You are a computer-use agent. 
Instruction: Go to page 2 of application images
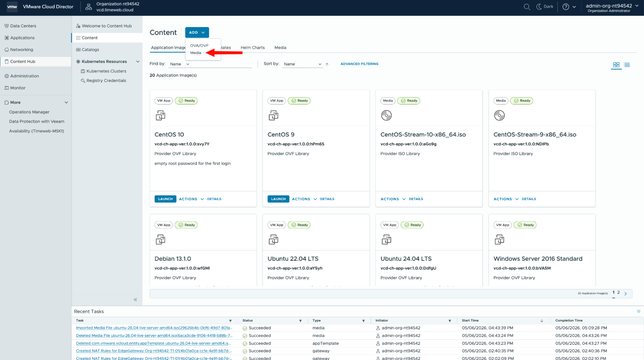[x=619, y=293]
